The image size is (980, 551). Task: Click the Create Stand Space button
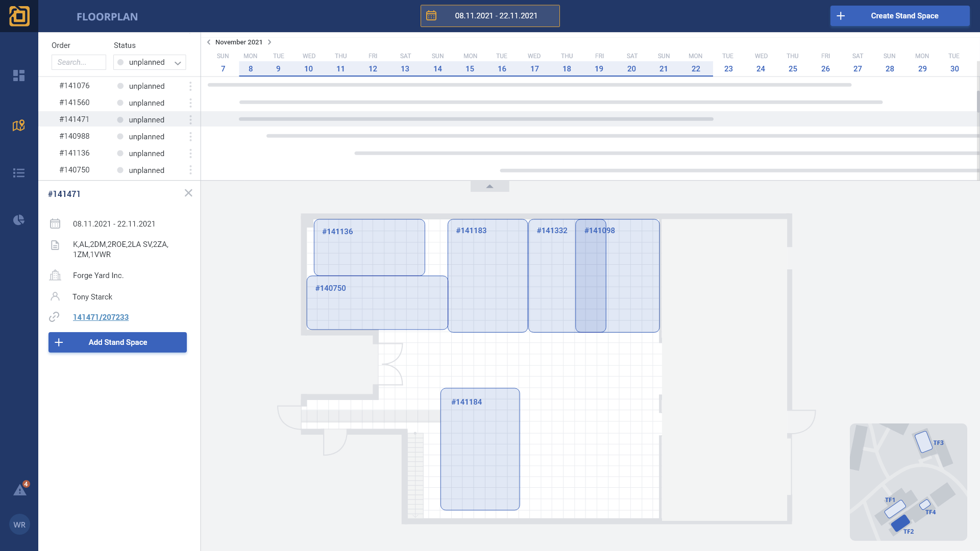pos(900,16)
